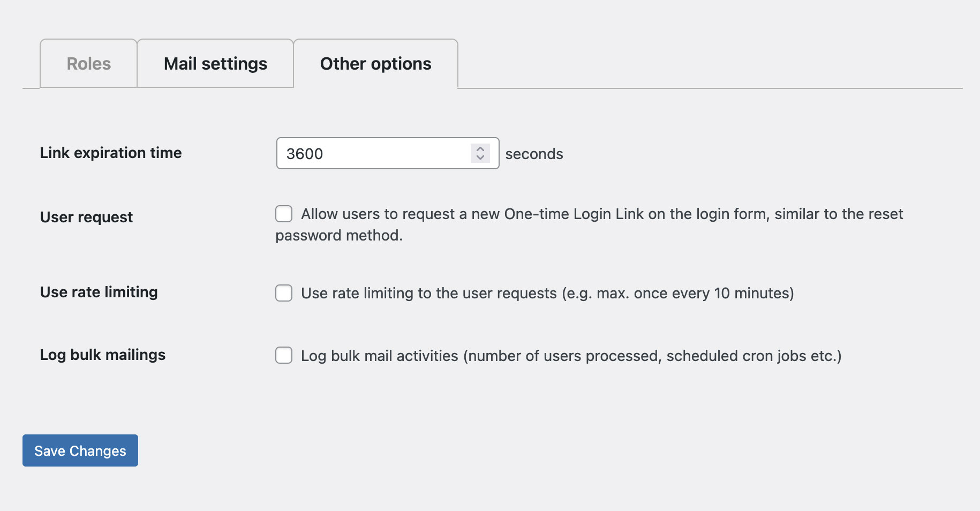Click the User request label

tap(86, 217)
